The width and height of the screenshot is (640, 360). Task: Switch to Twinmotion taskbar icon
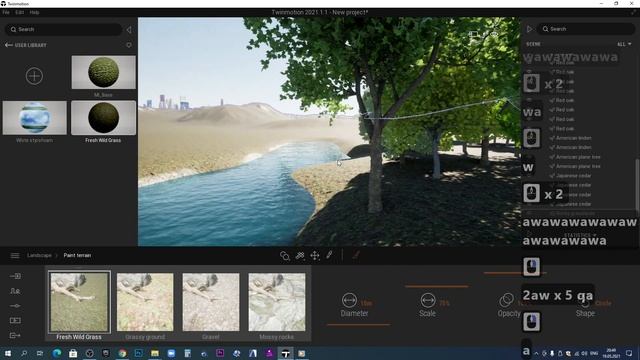tap(285, 353)
